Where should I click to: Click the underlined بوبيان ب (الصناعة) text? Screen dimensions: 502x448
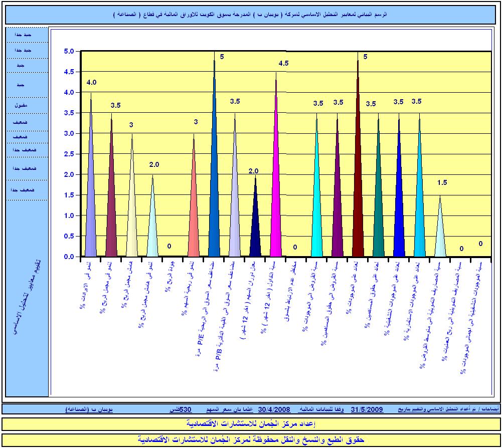pos(89,409)
